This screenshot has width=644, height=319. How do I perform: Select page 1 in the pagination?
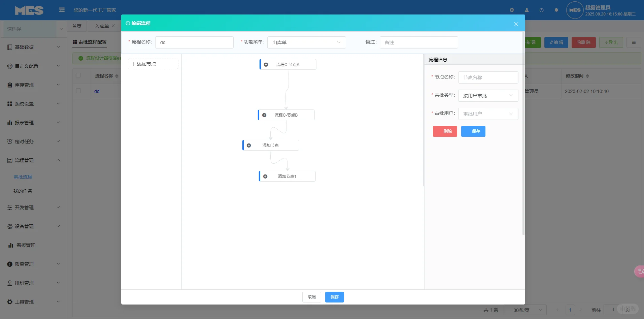[570, 310]
